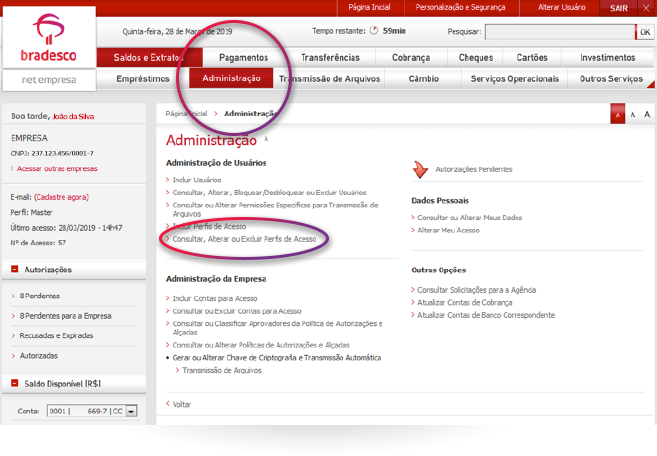Open the Câmbio submenu item
The width and height of the screenshot is (657, 456).
[408, 79]
